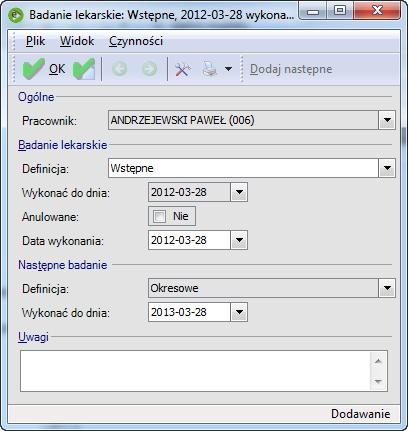Toggle the Anulowane checkbox
Screen dimensions: 408x431
point(159,216)
